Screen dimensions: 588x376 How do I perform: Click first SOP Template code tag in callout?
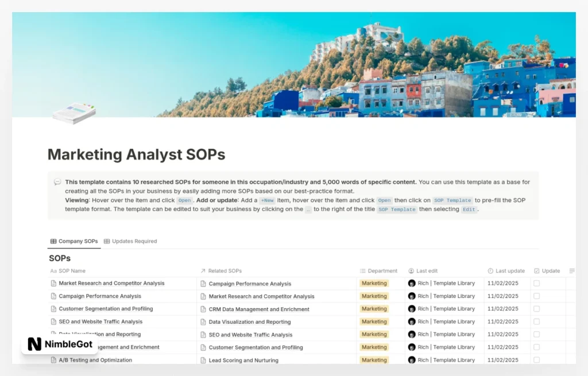(452, 200)
